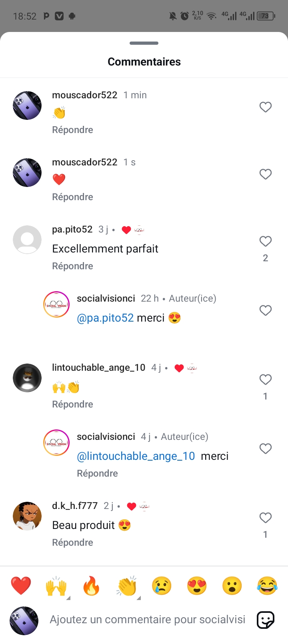This screenshot has height=644, width=288.
Task: Like the first mouscador522 clapping comment
Action: pyautogui.click(x=266, y=107)
